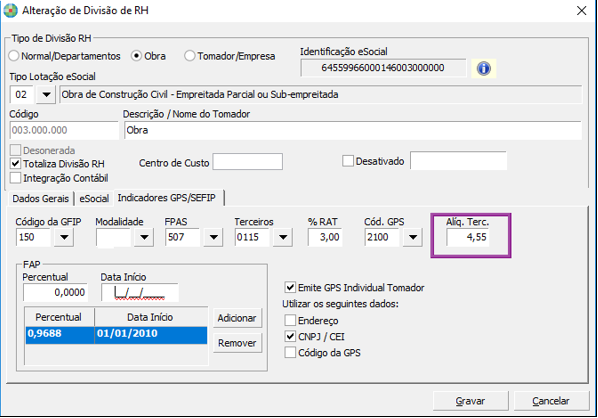Open the FPAS dropdown arrow
Screen dimensions: 598x418
tap(213, 237)
